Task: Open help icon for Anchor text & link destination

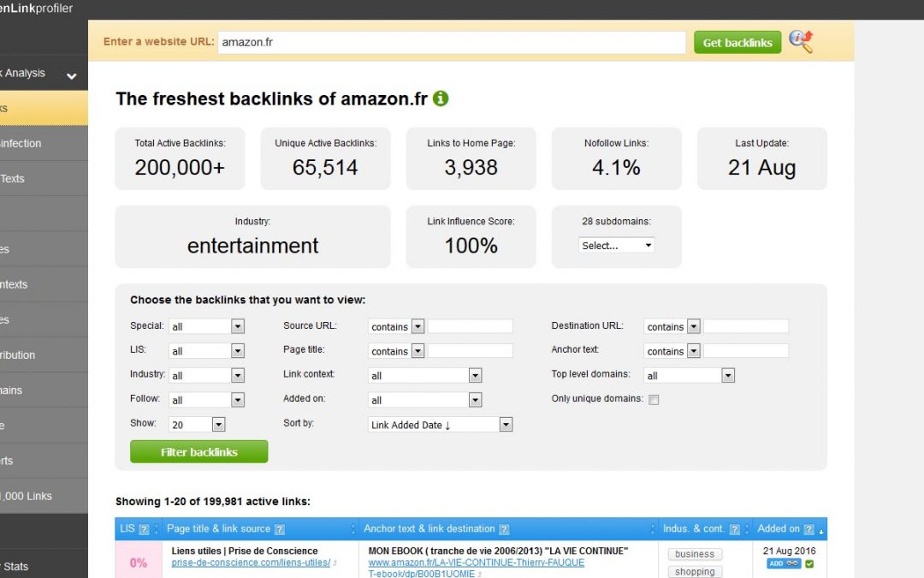Action: pos(504,530)
